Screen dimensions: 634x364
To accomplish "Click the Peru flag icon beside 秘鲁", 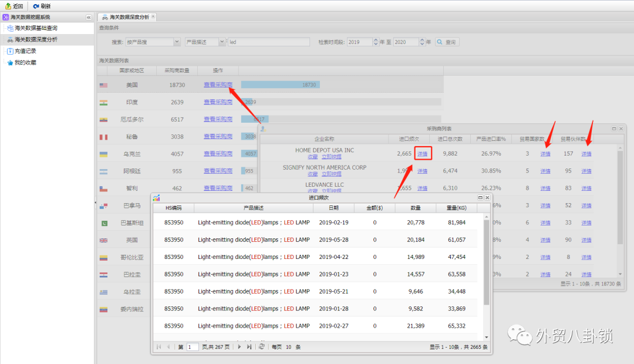I will coord(103,137).
